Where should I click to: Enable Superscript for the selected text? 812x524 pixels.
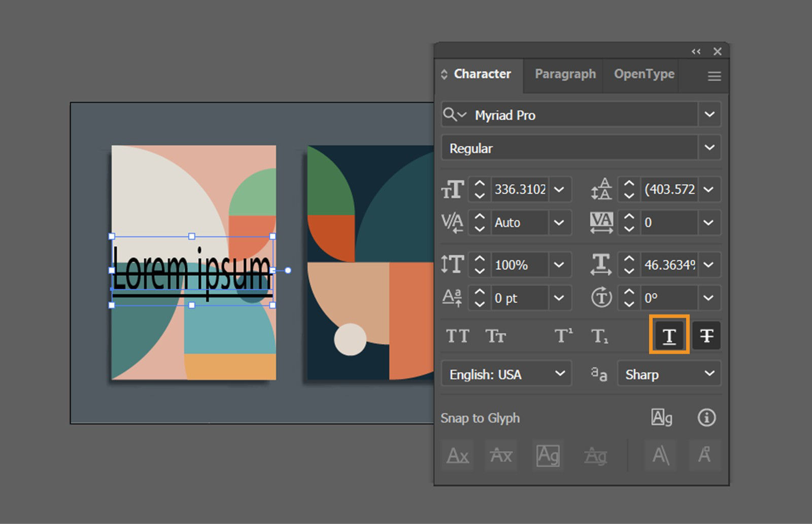click(562, 336)
